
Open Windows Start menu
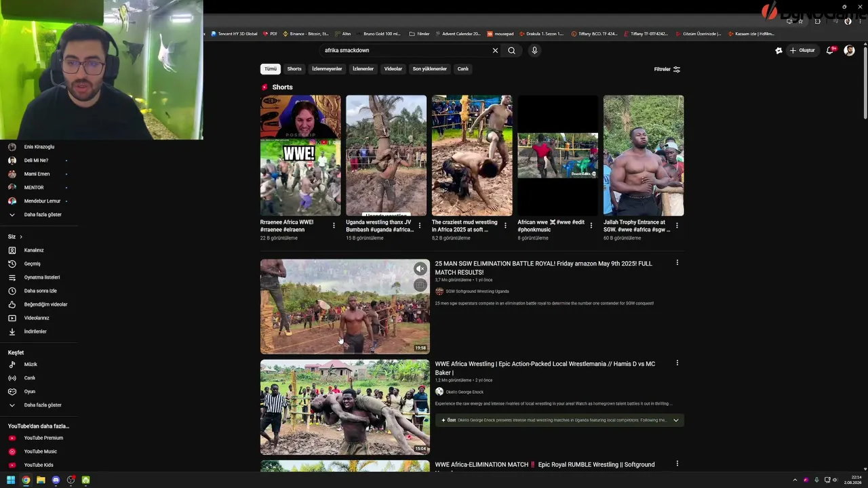click(x=11, y=480)
